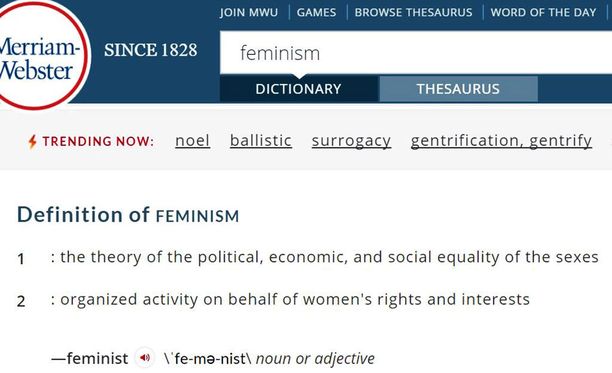
Task: Click the Trending Now label
Action: coord(98,141)
